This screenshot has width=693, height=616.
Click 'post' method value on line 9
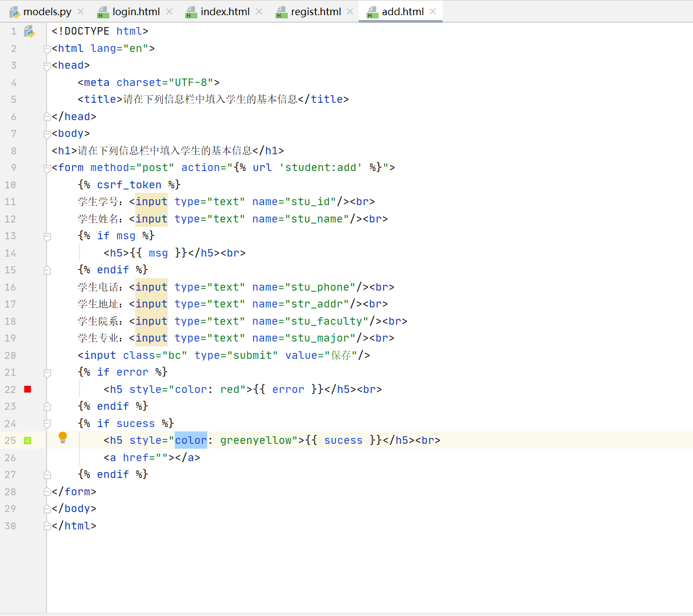coord(155,168)
